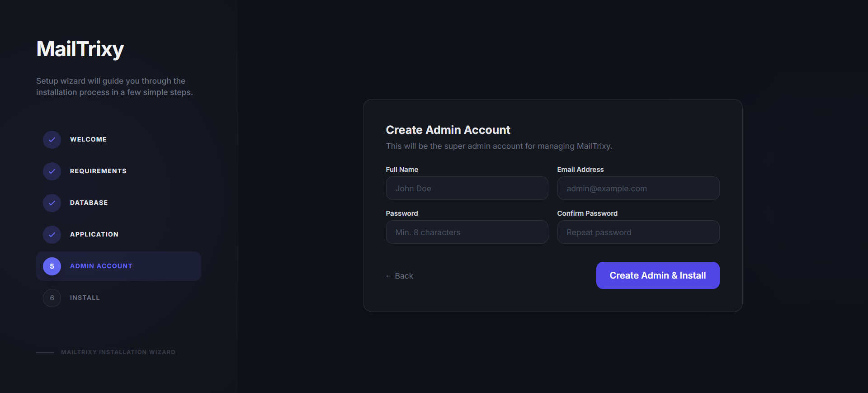The width and height of the screenshot is (868, 393).
Task: Go back using the Back link
Action: pos(400,276)
